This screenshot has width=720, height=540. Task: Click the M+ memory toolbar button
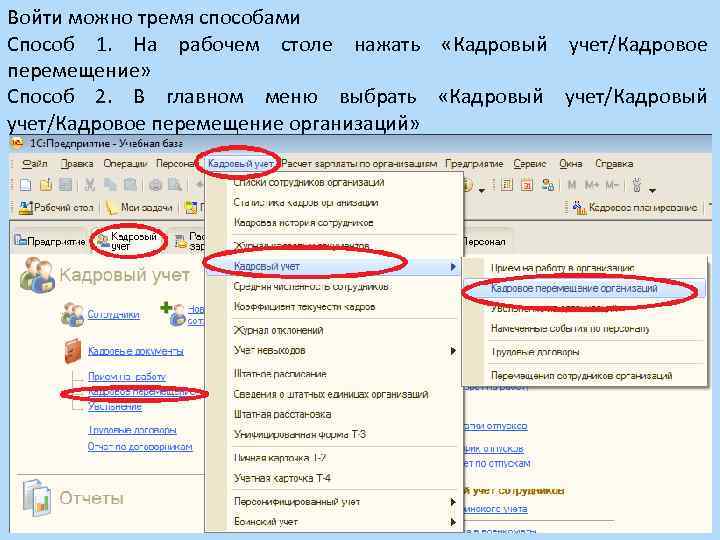click(x=591, y=185)
